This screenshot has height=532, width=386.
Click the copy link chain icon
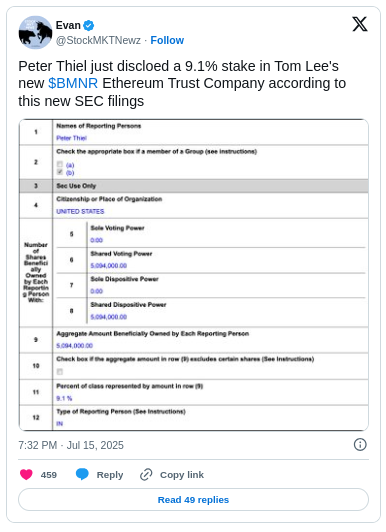[146, 475]
